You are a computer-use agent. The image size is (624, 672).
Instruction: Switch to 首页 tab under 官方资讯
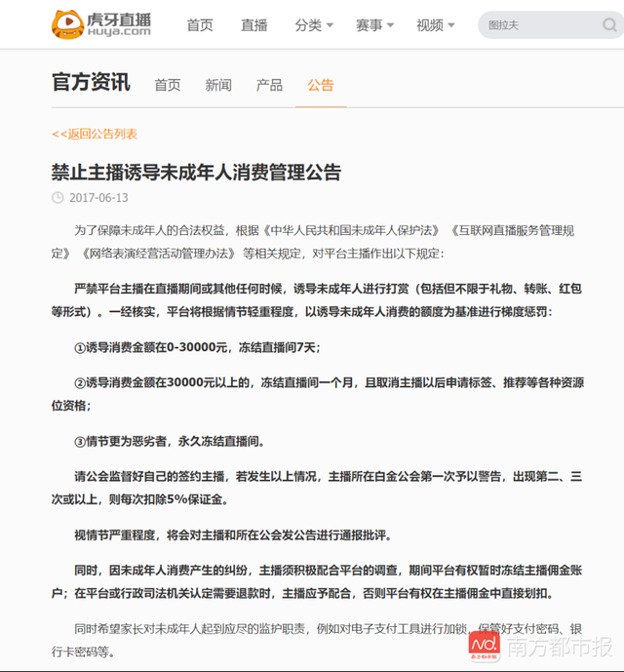pyautogui.click(x=168, y=85)
